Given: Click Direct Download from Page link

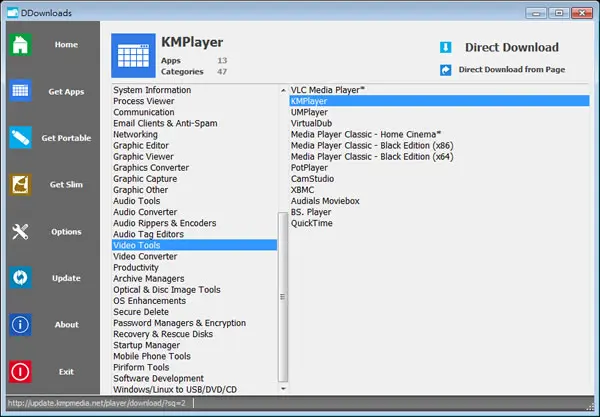Looking at the screenshot, I should coord(512,70).
